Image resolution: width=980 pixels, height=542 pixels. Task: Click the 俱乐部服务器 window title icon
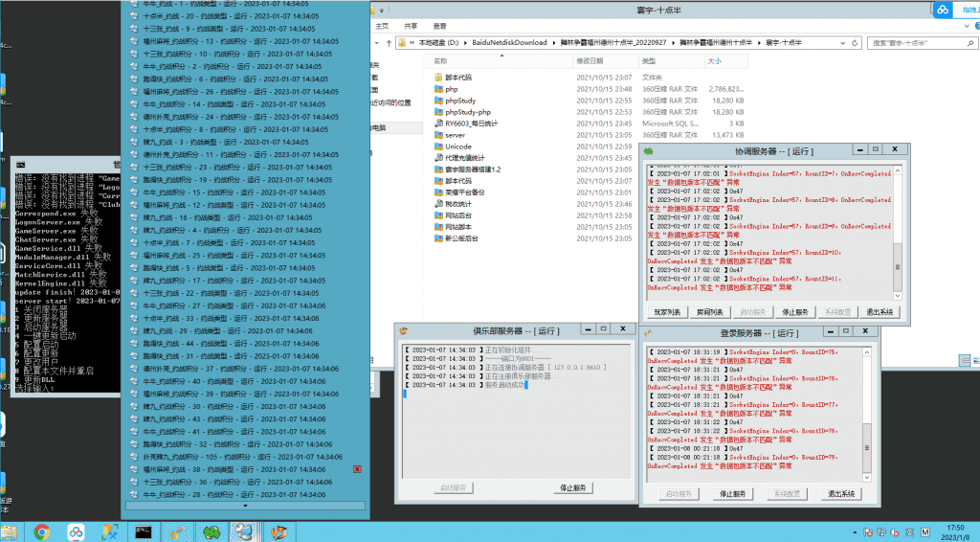pos(404,330)
